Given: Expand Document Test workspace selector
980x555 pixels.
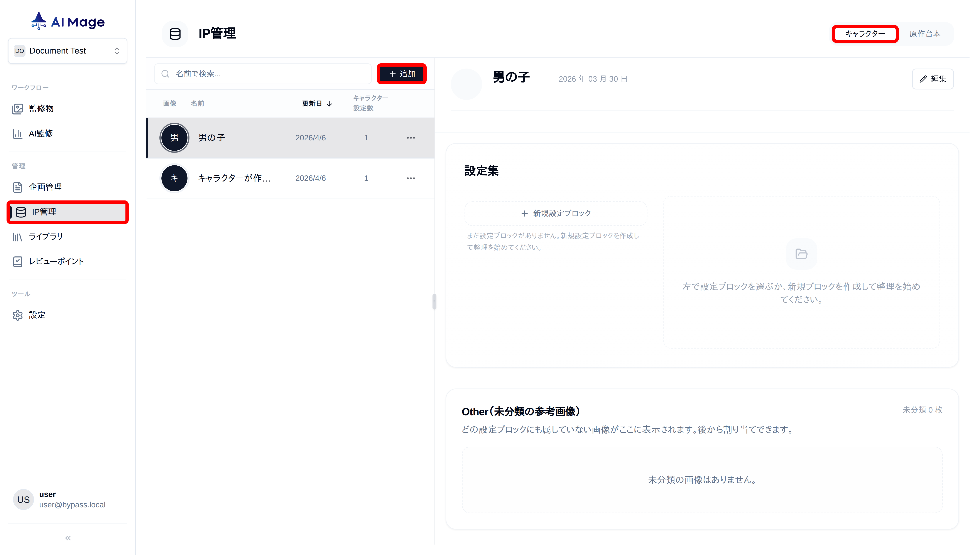Looking at the screenshot, I should coord(68,51).
